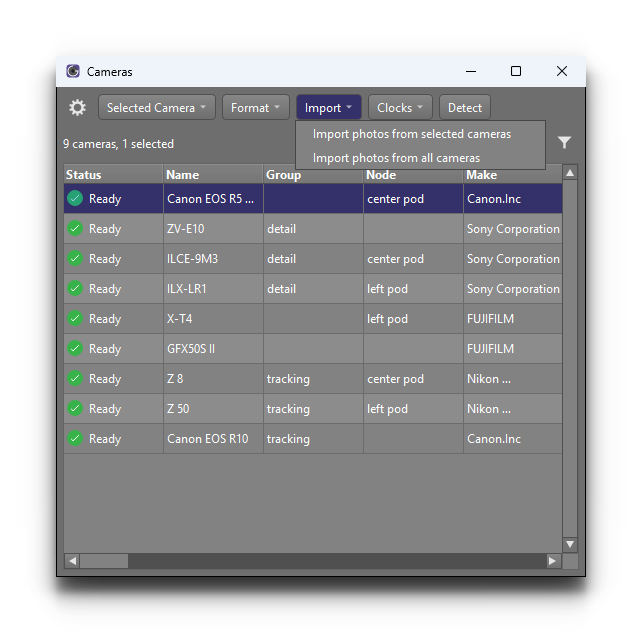
Task: Click the vertical scrollbar up arrow
Action: [x=570, y=173]
